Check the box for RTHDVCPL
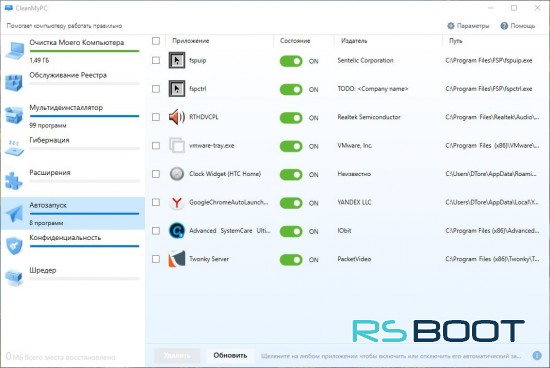This screenshot has height=368, width=550. (x=156, y=117)
